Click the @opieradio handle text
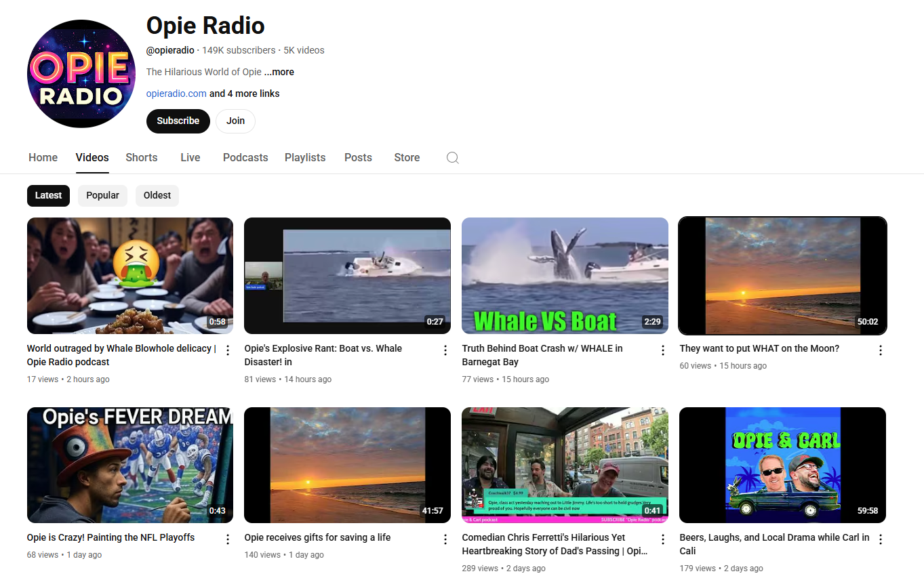 (170, 50)
